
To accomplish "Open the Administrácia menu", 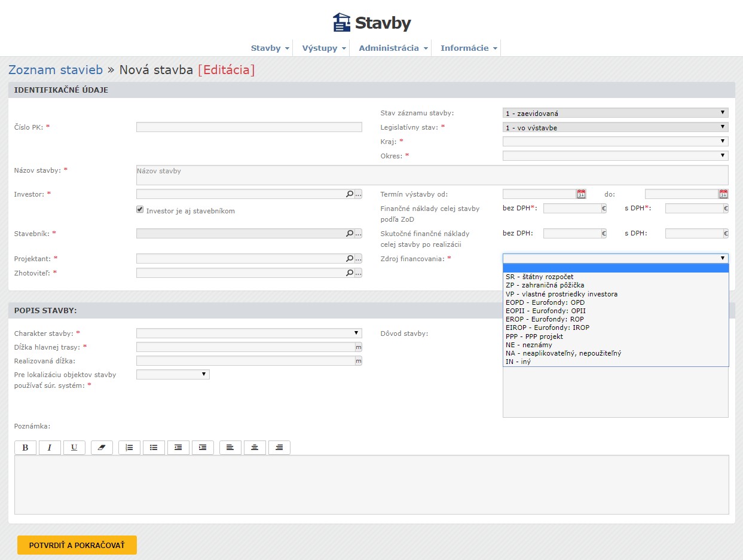I will pos(393,48).
